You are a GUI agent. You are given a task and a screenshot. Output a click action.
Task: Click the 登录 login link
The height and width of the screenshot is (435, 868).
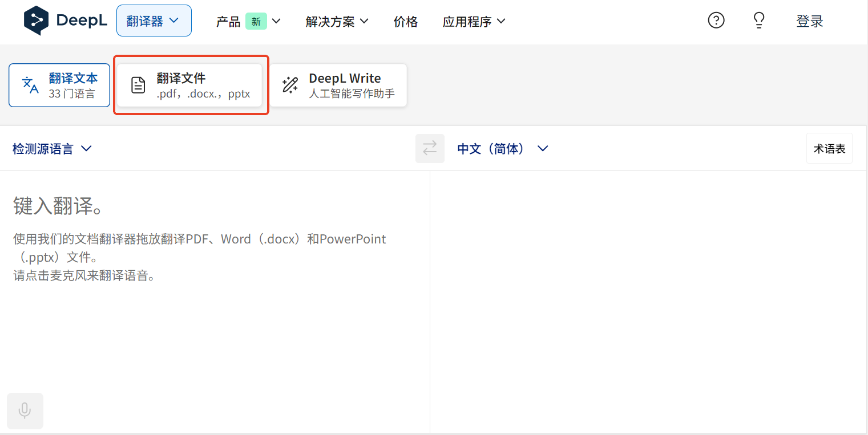(x=810, y=22)
